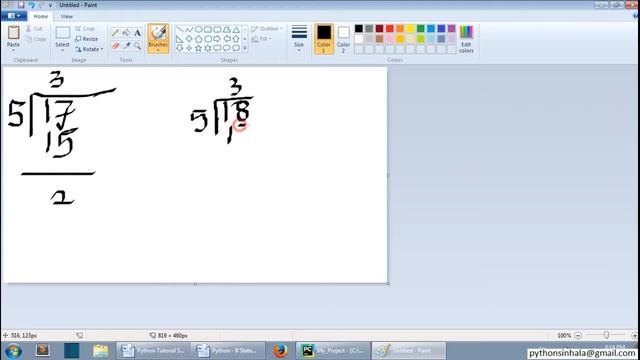Select the Color picker eyedropper tool
Image resolution: width=640 pixels, height=360 pixels.
click(x=127, y=46)
